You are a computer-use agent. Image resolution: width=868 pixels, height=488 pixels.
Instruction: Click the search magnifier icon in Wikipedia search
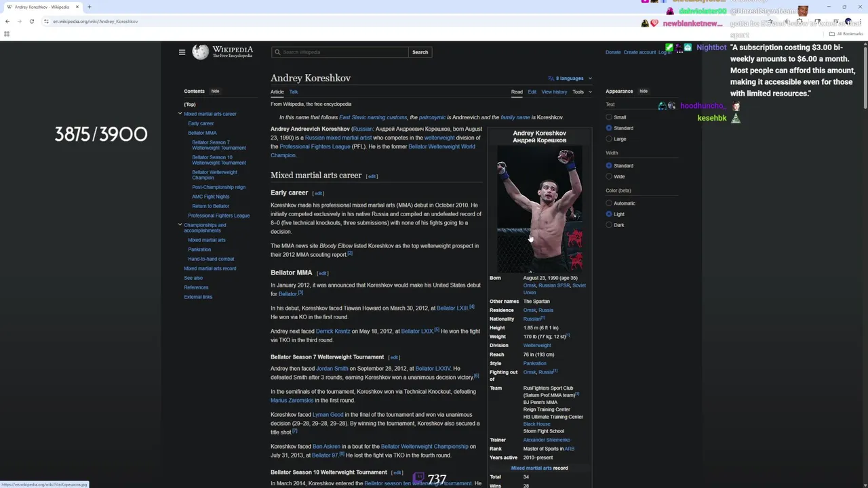click(x=277, y=52)
